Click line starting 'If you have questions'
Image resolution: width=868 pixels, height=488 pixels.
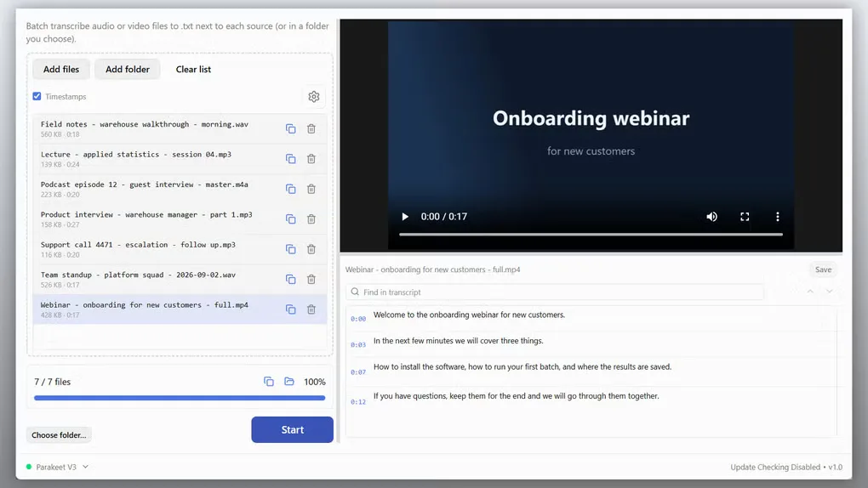517,396
